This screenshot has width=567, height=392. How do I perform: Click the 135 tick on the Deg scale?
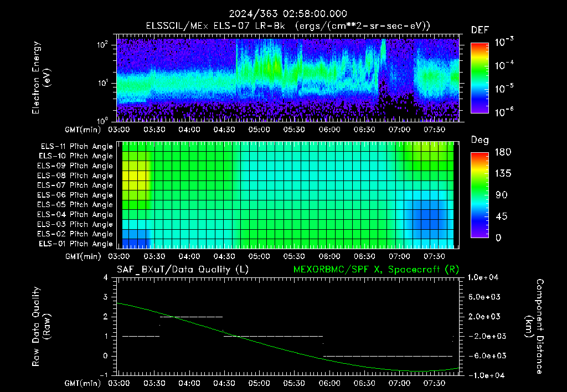(x=503, y=174)
